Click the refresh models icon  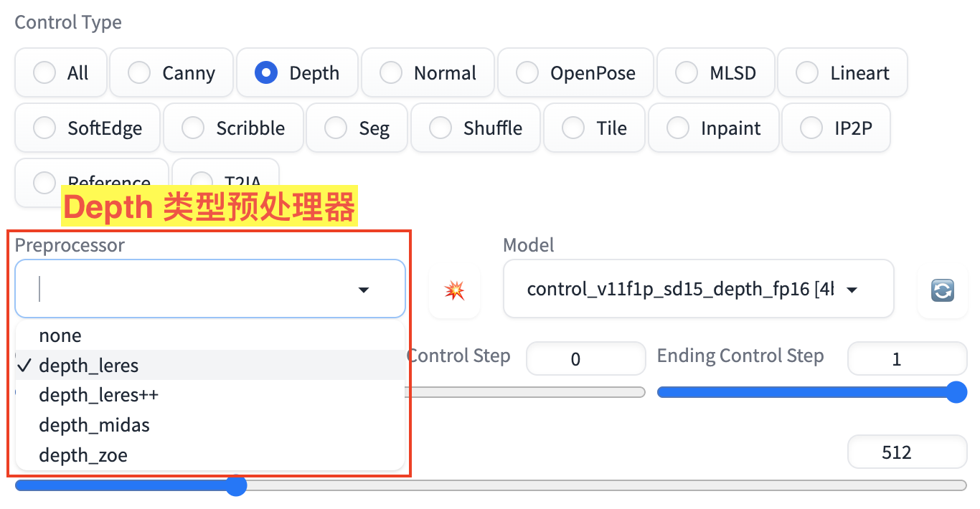point(942,290)
